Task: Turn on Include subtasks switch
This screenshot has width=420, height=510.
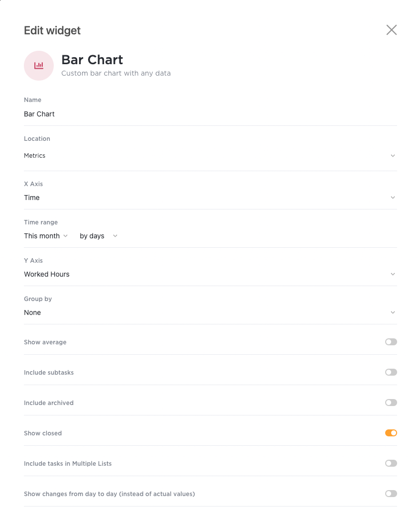Action: (391, 372)
